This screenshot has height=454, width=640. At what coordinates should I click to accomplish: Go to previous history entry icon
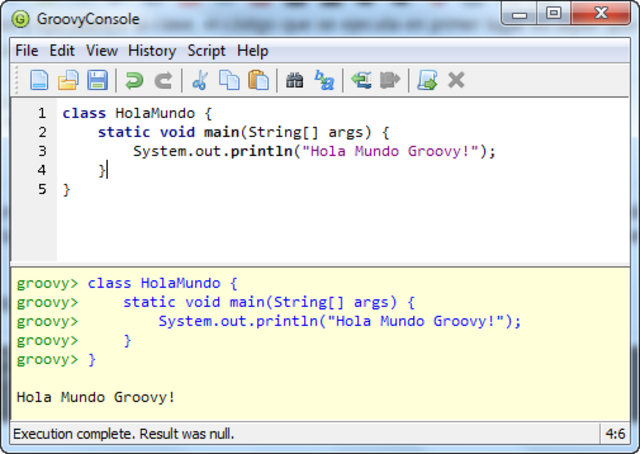coord(362,80)
